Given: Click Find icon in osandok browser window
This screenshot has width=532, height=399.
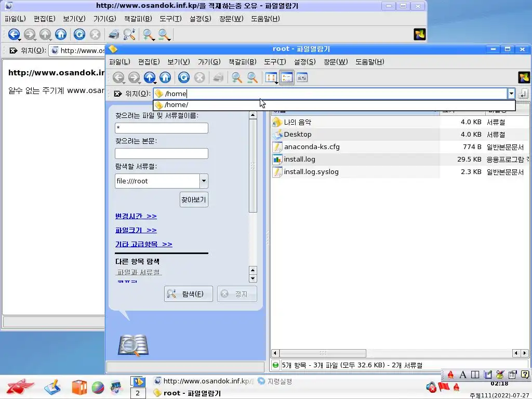Looking at the screenshot, I should [129, 34].
